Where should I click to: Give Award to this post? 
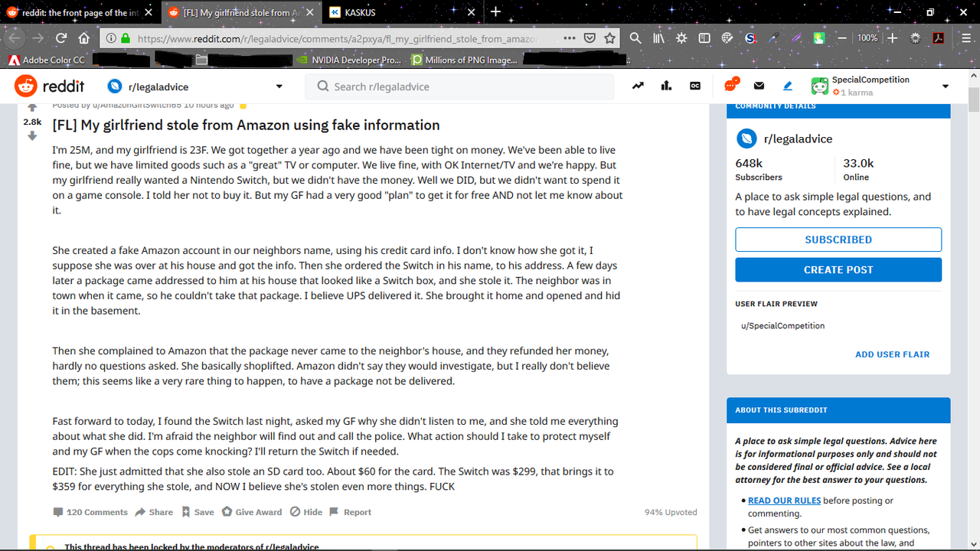point(252,512)
